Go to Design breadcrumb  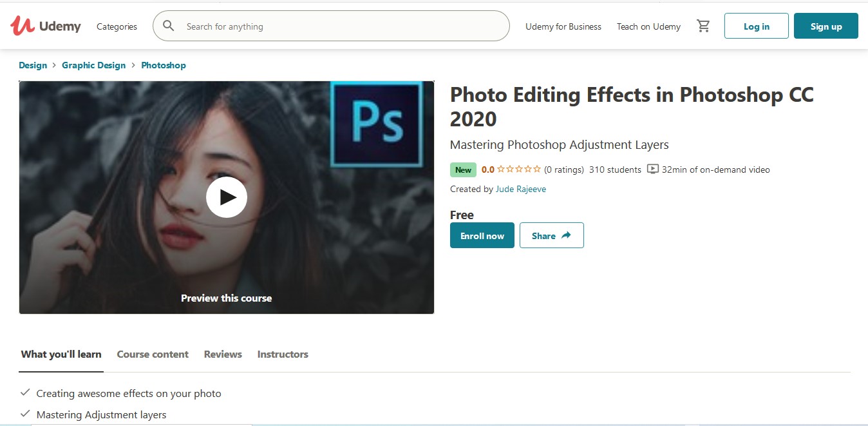(33, 65)
